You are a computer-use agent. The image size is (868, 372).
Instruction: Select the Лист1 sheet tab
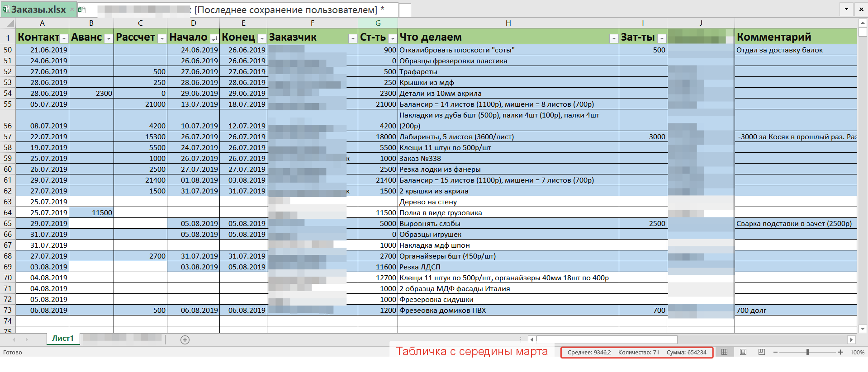pos(63,339)
